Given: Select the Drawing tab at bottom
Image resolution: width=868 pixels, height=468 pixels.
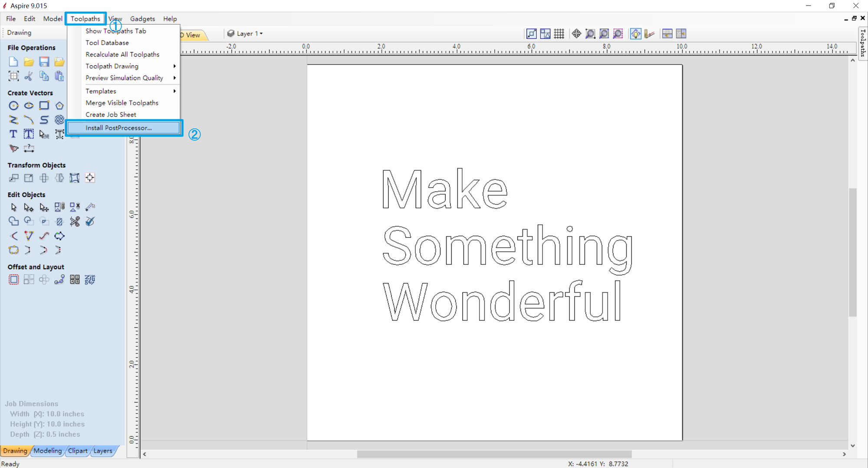Looking at the screenshot, I should coord(15,451).
